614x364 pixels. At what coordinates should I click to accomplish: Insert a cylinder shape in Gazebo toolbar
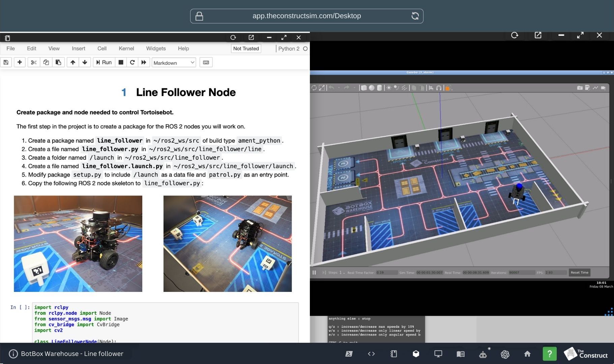point(379,88)
